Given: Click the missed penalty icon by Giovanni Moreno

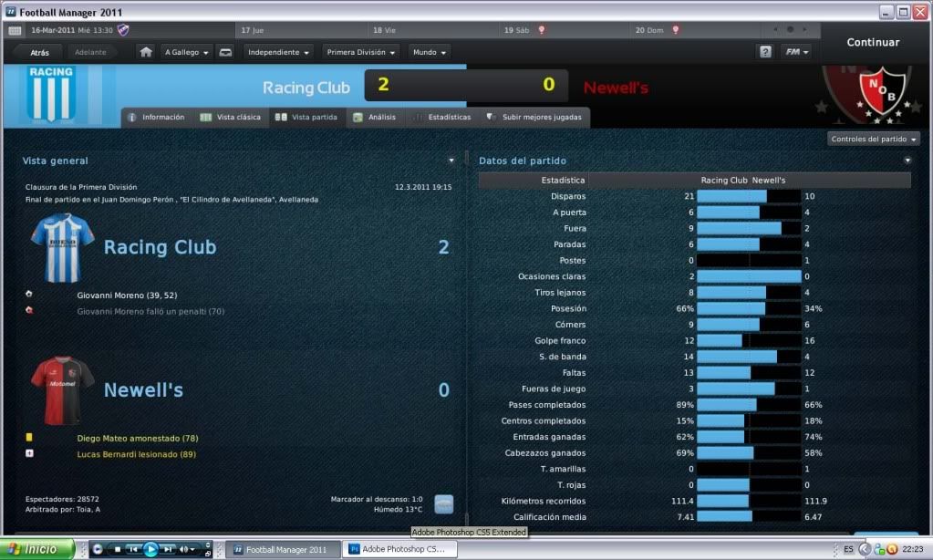Looking at the screenshot, I should (x=29, y=310).
